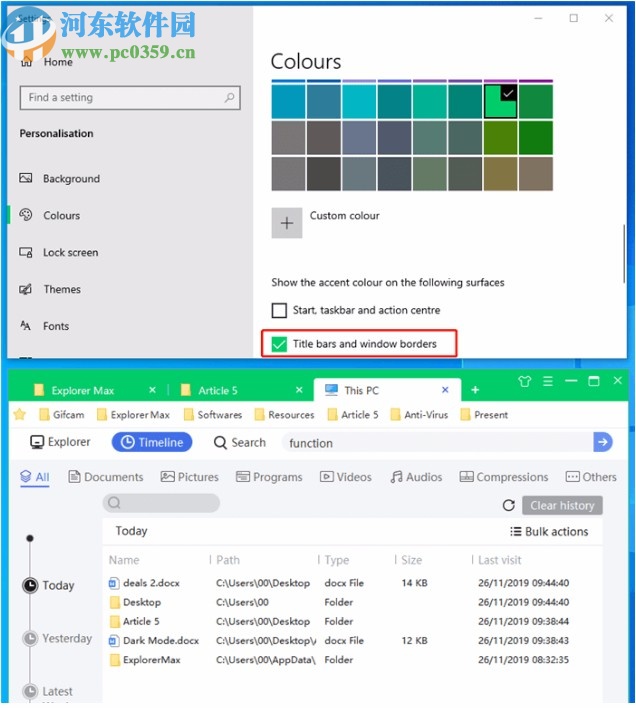Select the checked green colour swatch
636x708 pixels.
click(500, 102)
